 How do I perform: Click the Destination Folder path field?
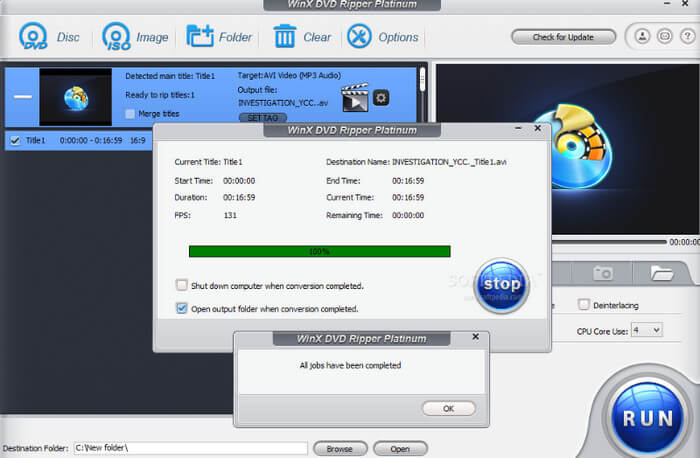tap(191, 448)
